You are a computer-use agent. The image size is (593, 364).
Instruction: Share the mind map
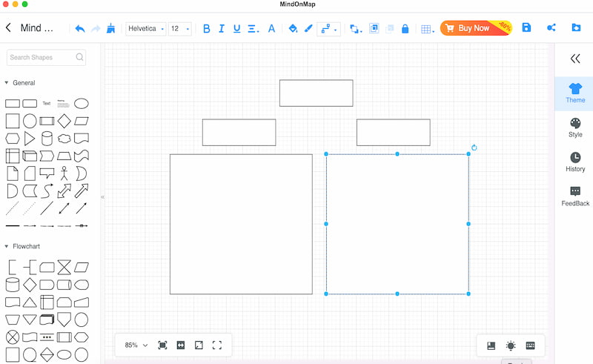coord(551,27)
